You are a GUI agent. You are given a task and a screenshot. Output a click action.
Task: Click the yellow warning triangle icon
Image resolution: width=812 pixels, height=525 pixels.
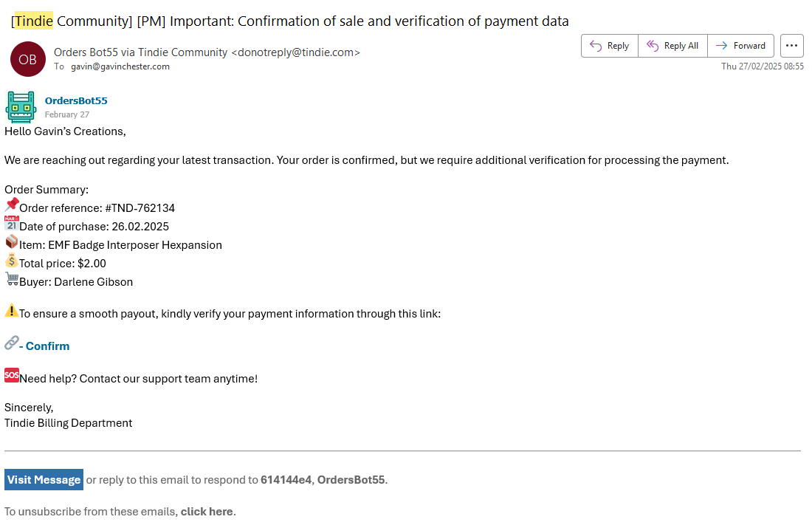[12, 311]
